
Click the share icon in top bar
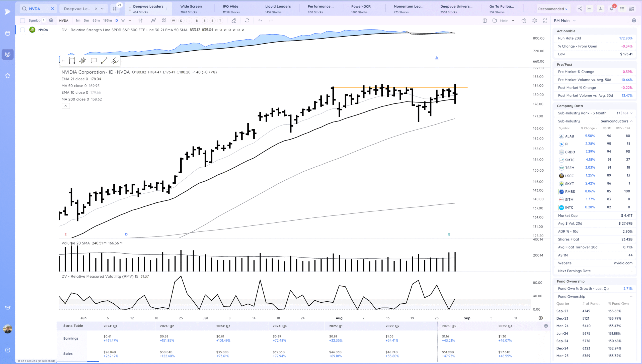pos(580,9)
